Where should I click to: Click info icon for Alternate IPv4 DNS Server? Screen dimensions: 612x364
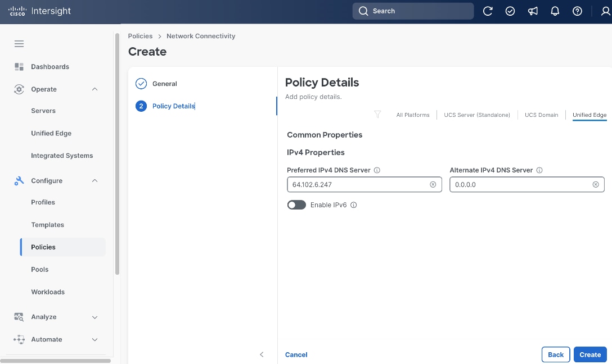(x=539, y=170)
